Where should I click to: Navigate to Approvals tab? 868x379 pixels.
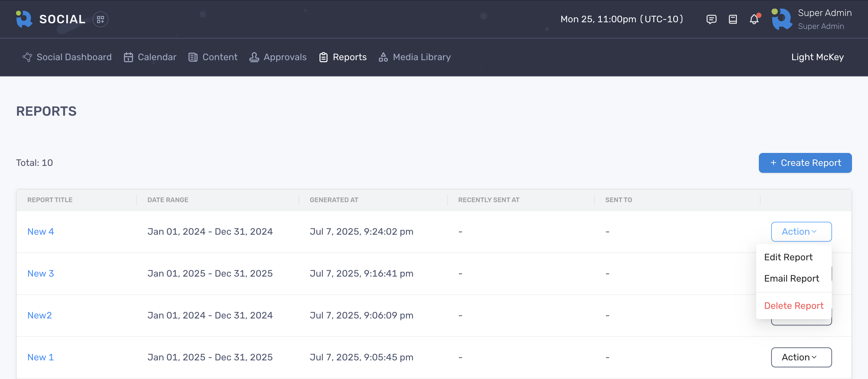click(x=278, y=57)
